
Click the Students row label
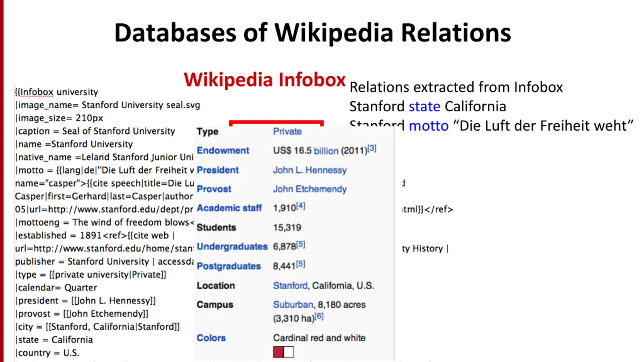click(216, 228)
